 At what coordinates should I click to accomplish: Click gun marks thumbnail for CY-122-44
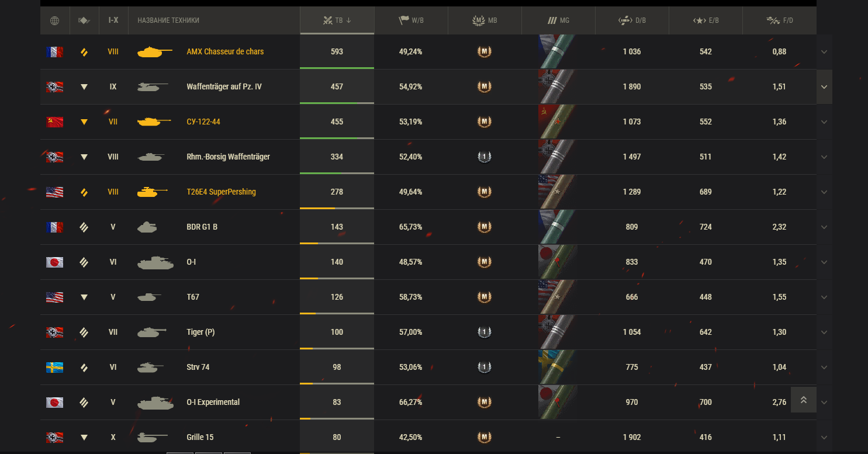[557, 122]
